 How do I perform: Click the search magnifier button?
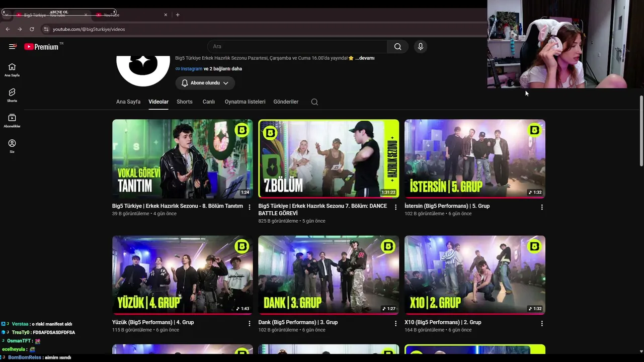[x=397, y=47]
